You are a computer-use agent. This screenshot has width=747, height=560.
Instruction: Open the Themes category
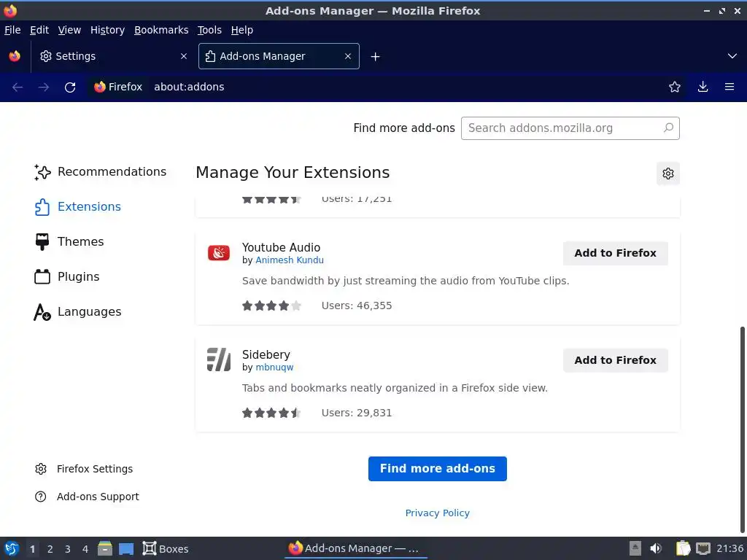point(69,241)
